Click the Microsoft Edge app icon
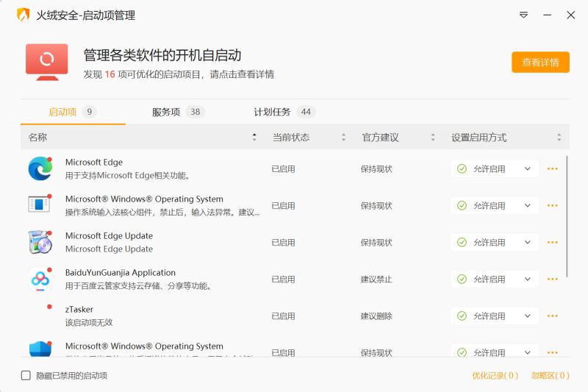Screen dimensions: 588x392 (40, 169)
